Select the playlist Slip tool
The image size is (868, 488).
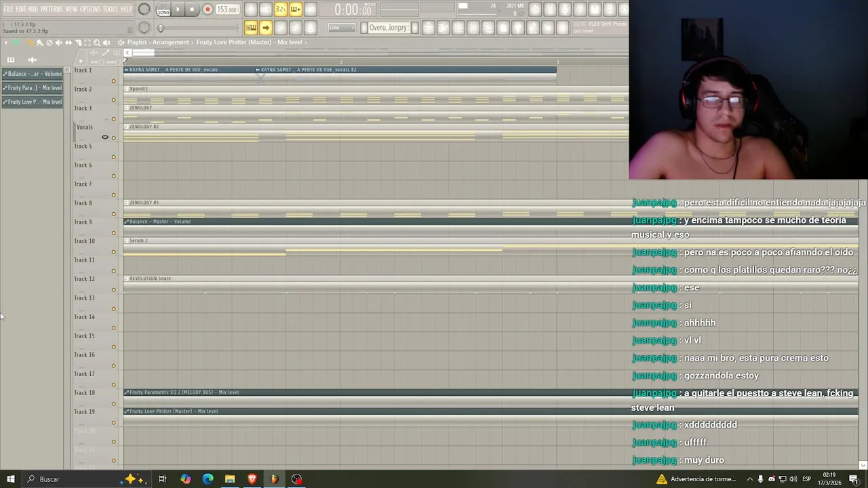[x=68, y=43]
